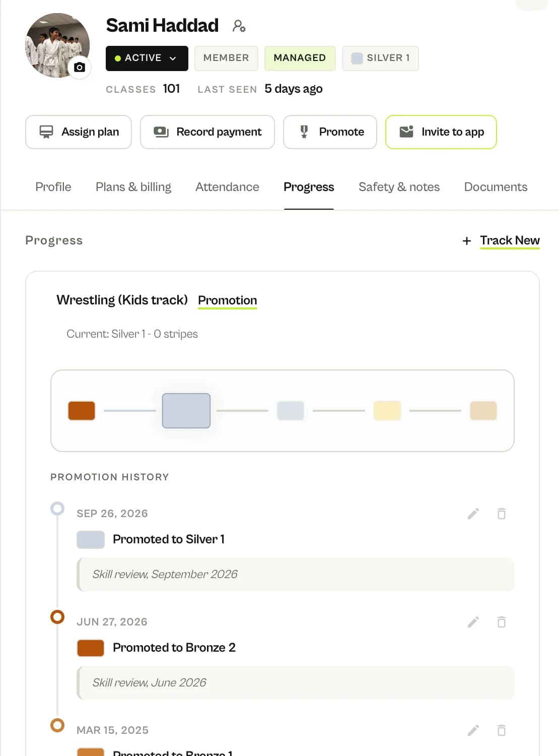Click "Promoted to Silver 1" text

(169, 539)
